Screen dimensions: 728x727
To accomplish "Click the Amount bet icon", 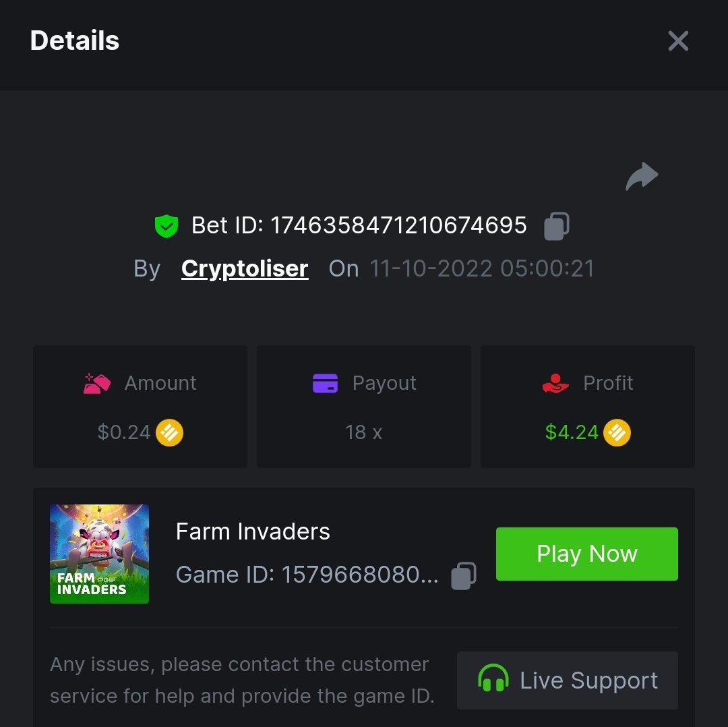I will (x=97, y=383).
